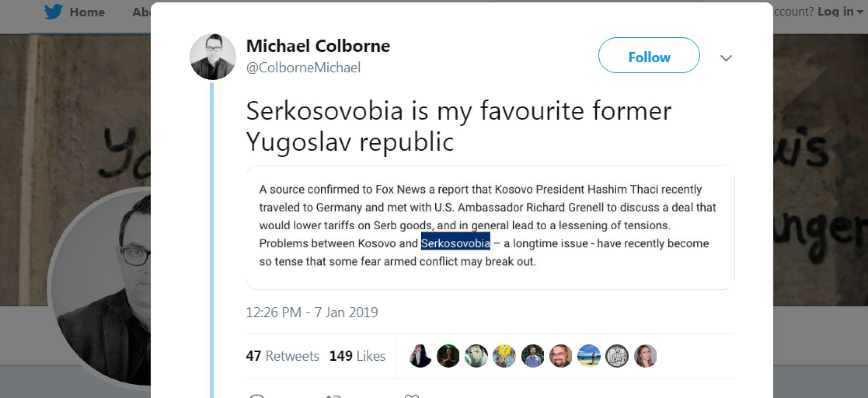Click the highlighted word Serkosovobia
The height and width of the screenshot is (398, 868).
[x=455, y=243]
